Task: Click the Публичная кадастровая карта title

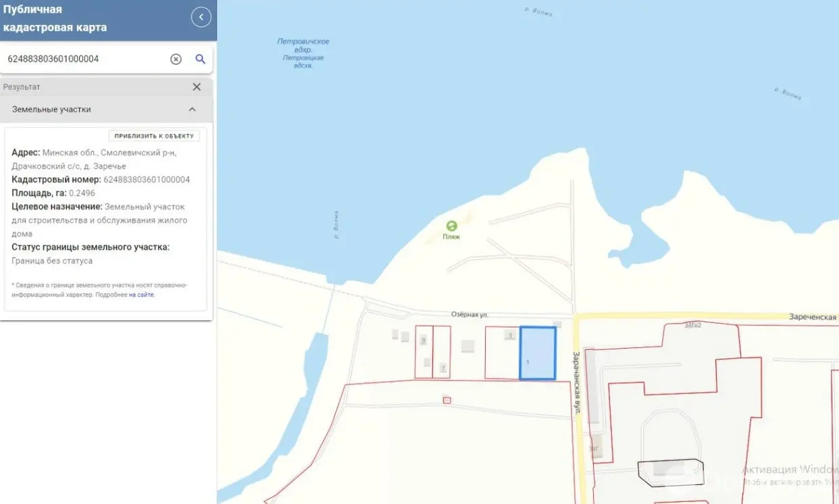Action: pos(55,18)
